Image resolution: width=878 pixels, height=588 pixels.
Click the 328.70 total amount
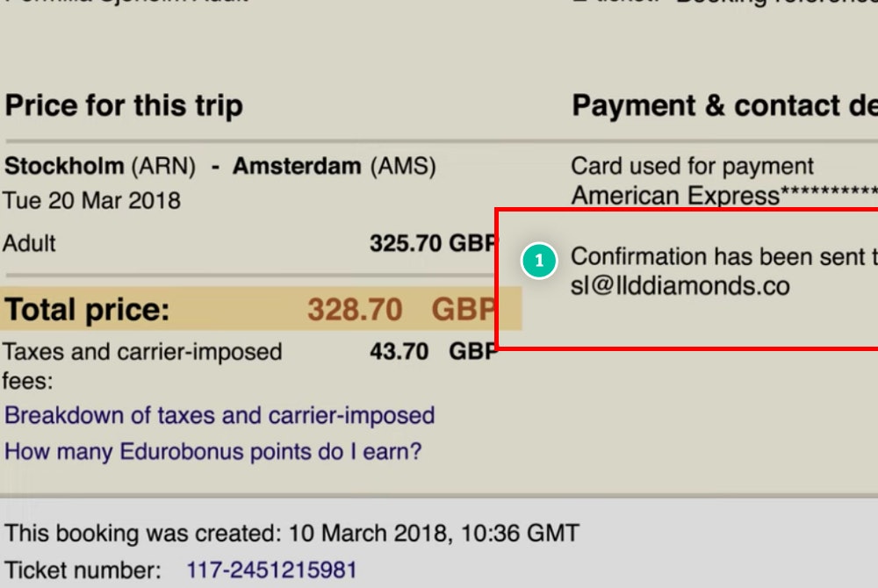click(x=355, y=310)
